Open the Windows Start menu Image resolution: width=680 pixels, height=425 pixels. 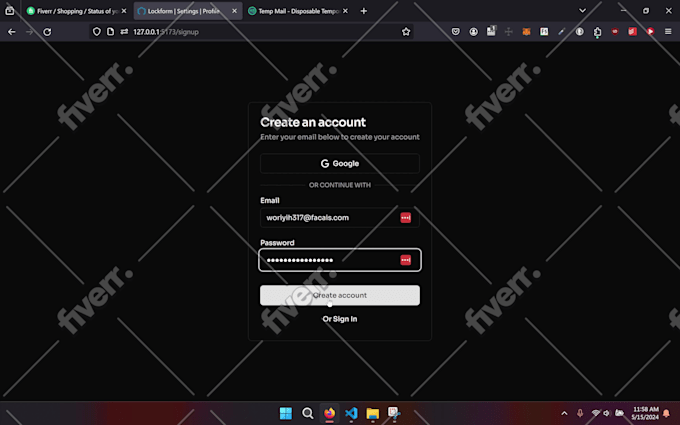tap(286, 413)
